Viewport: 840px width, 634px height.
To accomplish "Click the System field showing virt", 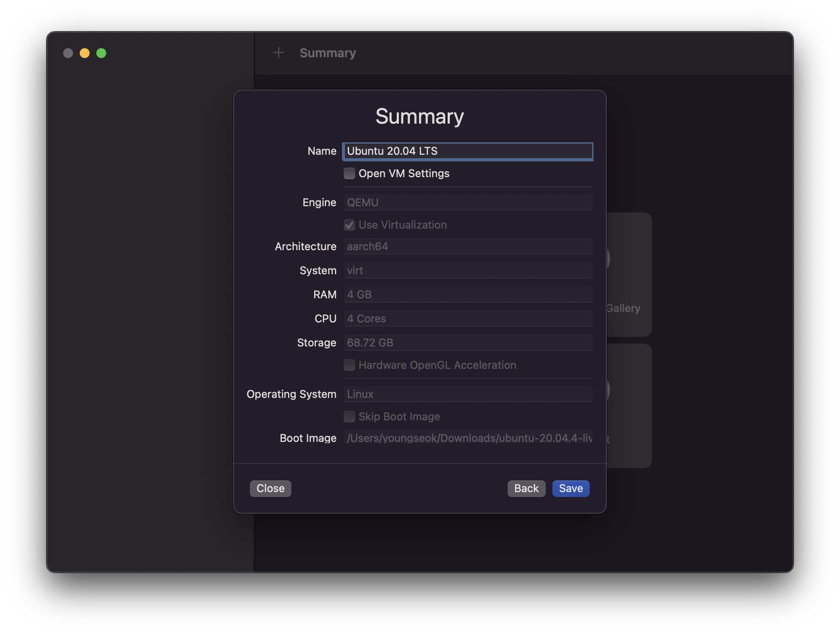I will tap(468, 271).
